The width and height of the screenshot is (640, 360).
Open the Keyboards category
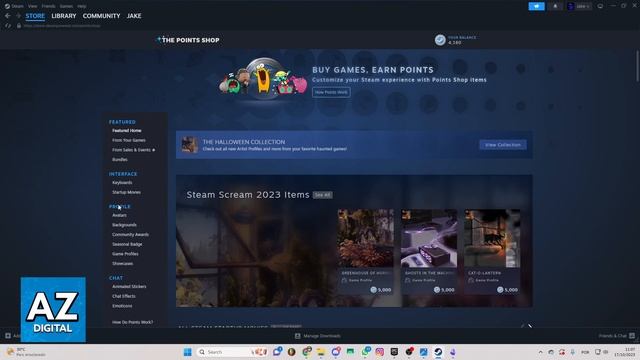tap(122, 182)
